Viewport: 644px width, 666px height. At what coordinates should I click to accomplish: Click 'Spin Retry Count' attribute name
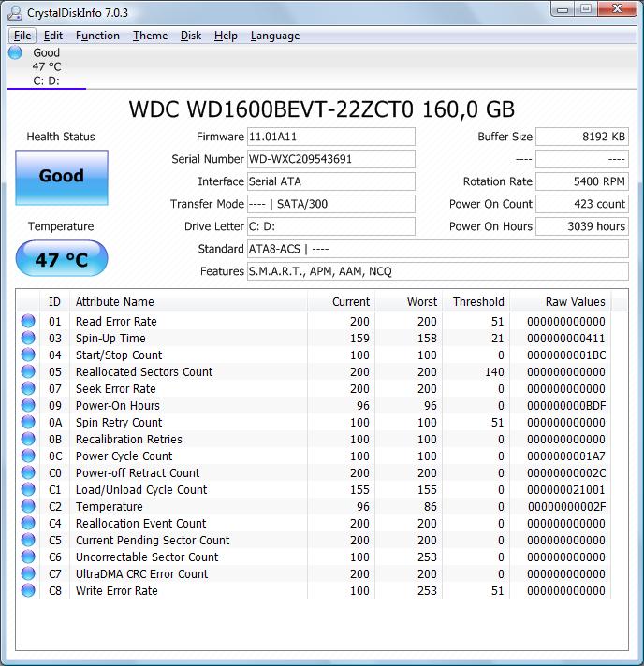click(x=119, y=423)
